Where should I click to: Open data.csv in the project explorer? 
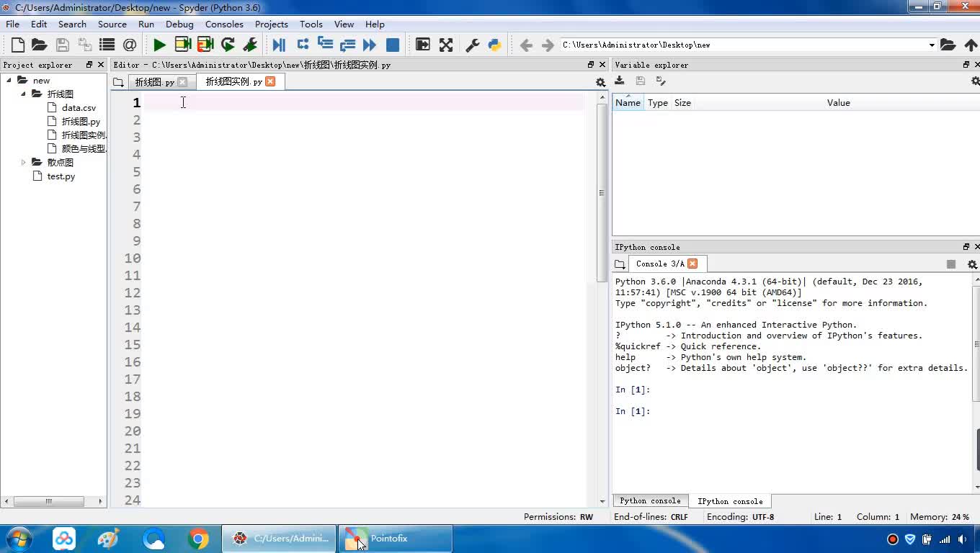coord(79,108)
